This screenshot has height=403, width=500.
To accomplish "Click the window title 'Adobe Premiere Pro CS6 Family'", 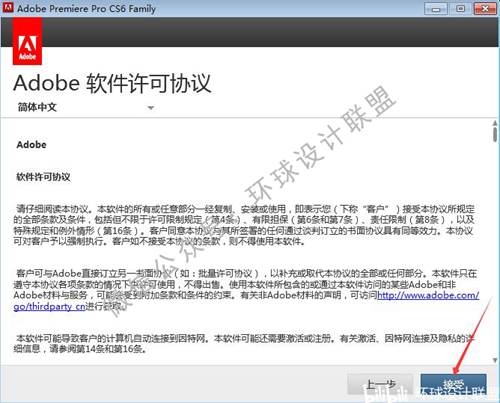I will pos(86,8).
